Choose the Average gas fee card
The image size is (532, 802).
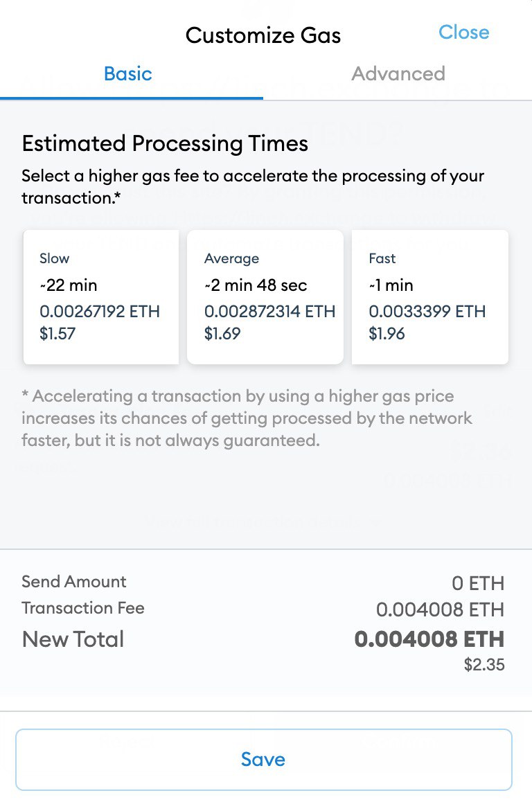click(265, 296)
